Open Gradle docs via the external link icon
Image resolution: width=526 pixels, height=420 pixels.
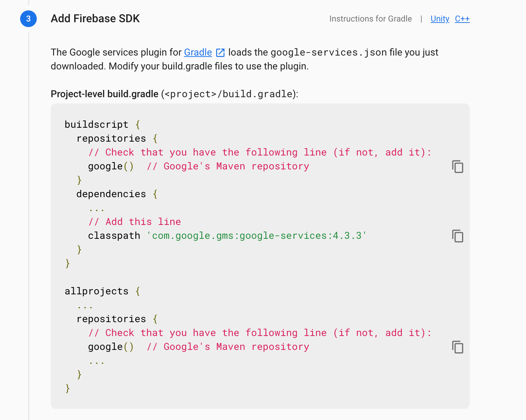pyautogui.click(x=220, y=52)
